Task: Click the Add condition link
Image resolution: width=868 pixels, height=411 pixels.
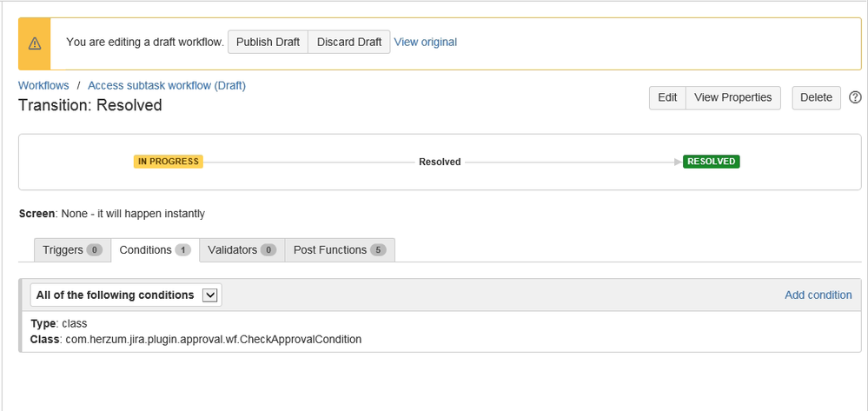Action: [x=818, y=295]
